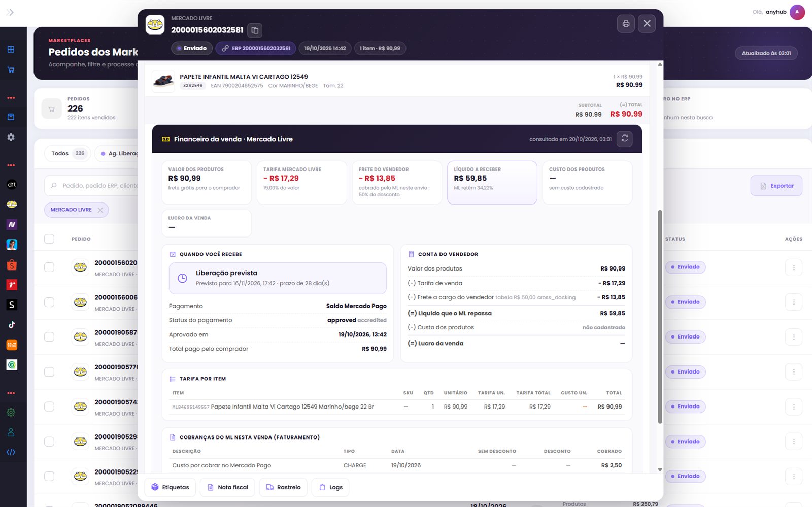
Task: Open the code developer sidebar icon
Action: tap(11, 452)
